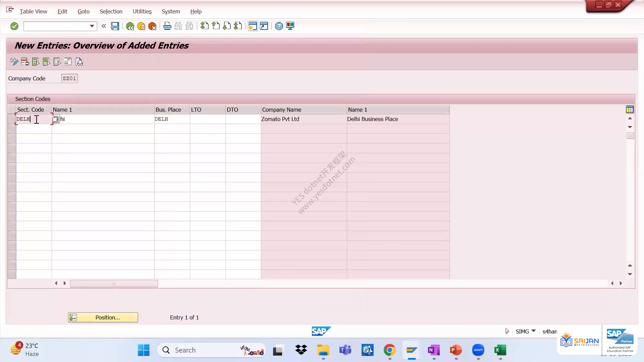
Task: Click the Sect. Code cell containing DELH
Action: (34, 119)
